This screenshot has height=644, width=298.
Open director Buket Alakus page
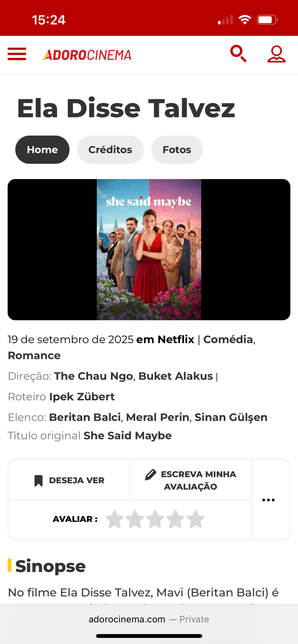pos(175,376)
